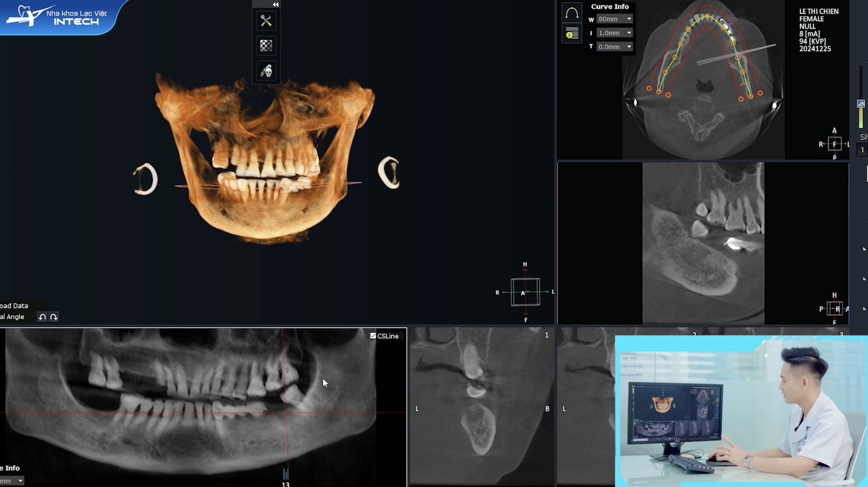Click the axial view orientation cube F
Image resolution: width=868 pixels, height=487 pixels.
tap(834, 144)
